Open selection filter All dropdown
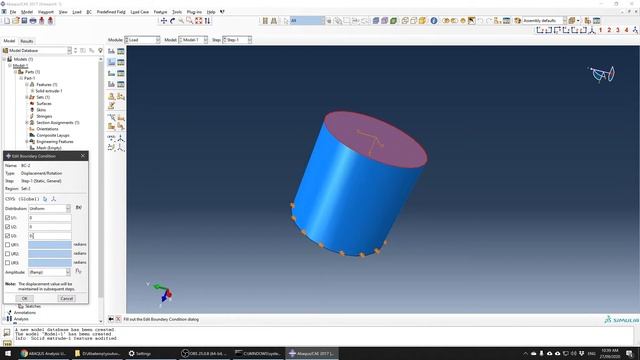640x360 pixels. [307, 20]
